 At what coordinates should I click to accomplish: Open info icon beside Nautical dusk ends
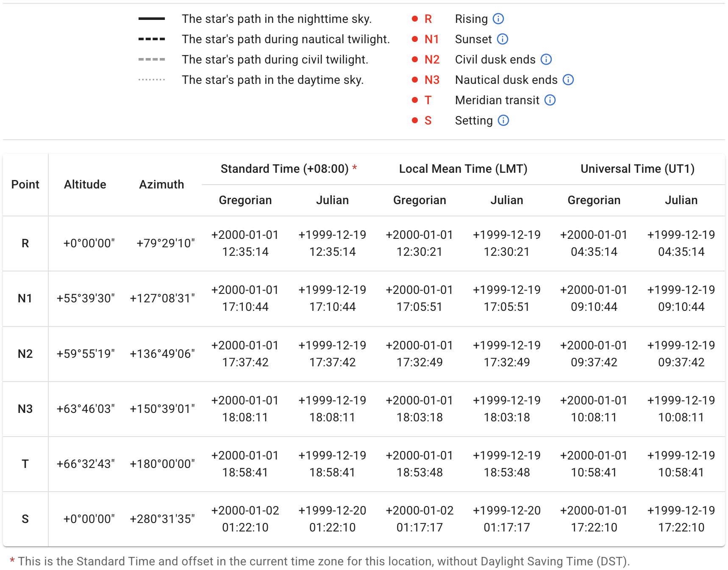(x=568, y=80)
